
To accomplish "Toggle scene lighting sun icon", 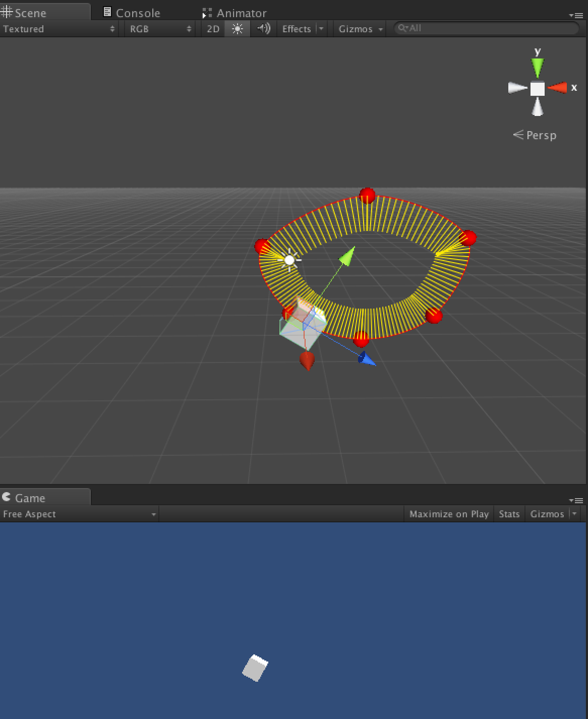I will (x=238, y=29).
